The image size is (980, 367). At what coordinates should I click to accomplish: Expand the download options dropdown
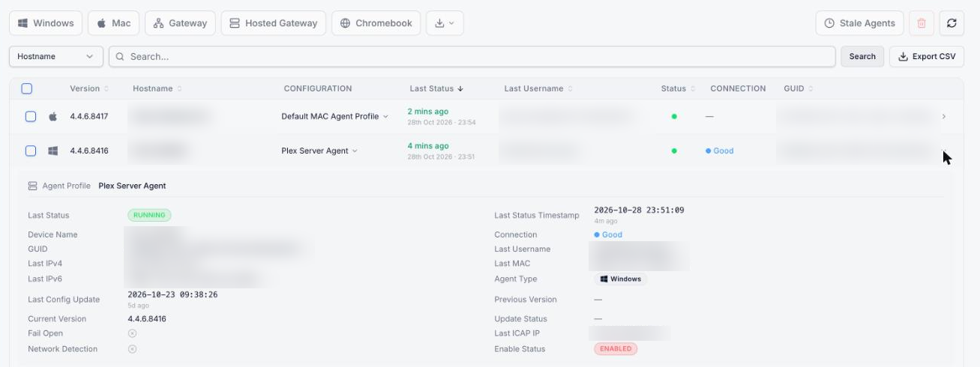[x=445, y=23]
